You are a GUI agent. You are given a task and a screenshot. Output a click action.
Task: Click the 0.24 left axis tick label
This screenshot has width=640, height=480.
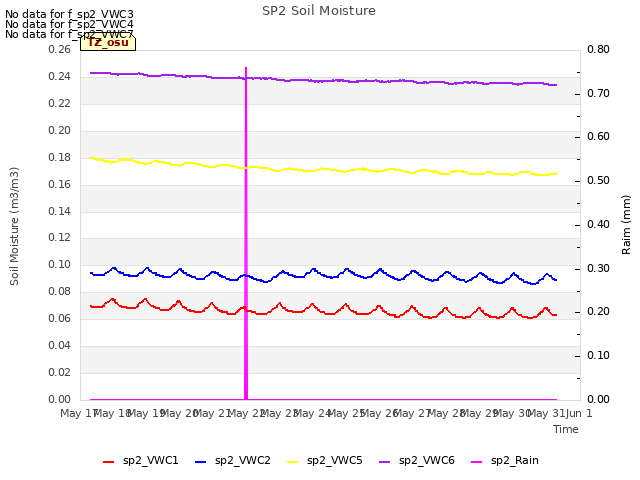coord(59,76)
